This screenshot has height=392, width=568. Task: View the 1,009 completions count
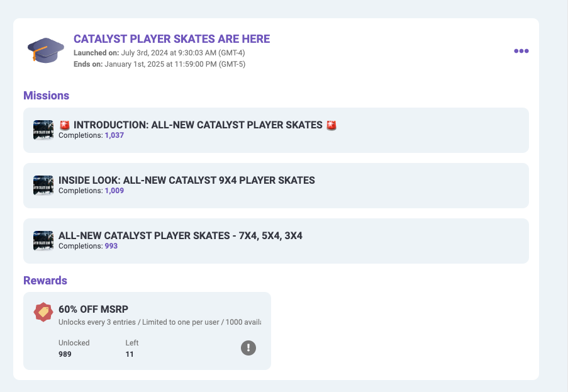point(114,191)
